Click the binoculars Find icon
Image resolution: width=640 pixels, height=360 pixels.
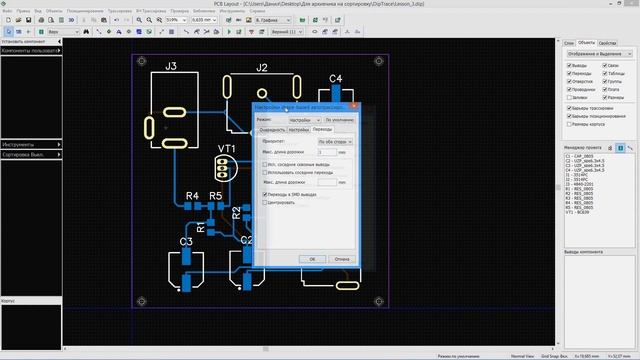[x=86, y=31]
